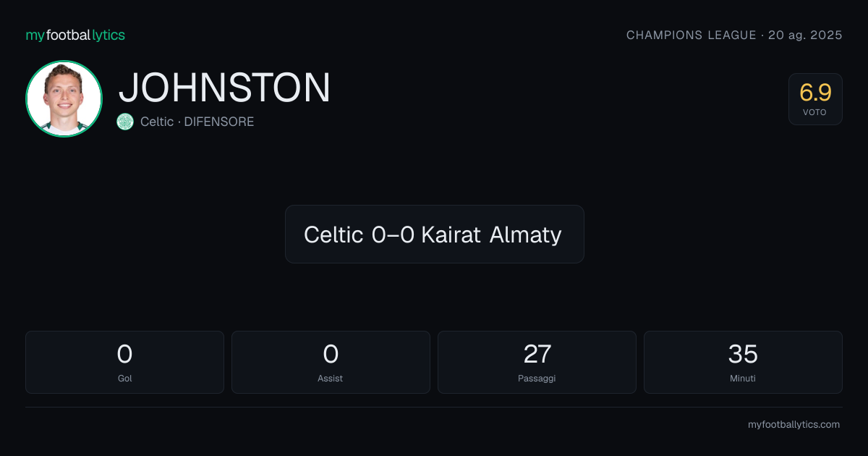This screenshot has height=456, width=868.
Task: Select the Assist stat card
Action: point(331,362)
